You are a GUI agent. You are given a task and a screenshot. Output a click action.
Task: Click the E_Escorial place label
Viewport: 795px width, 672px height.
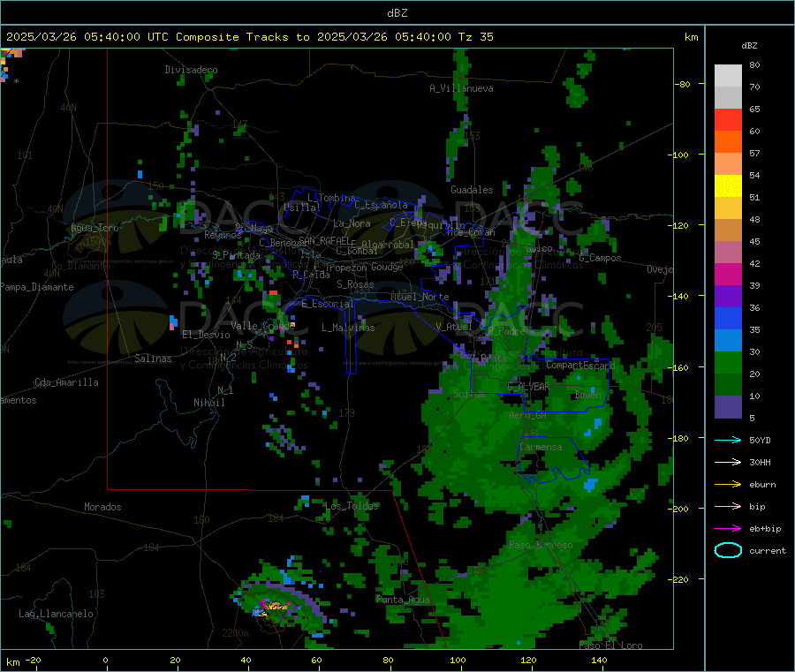(328, 304)
